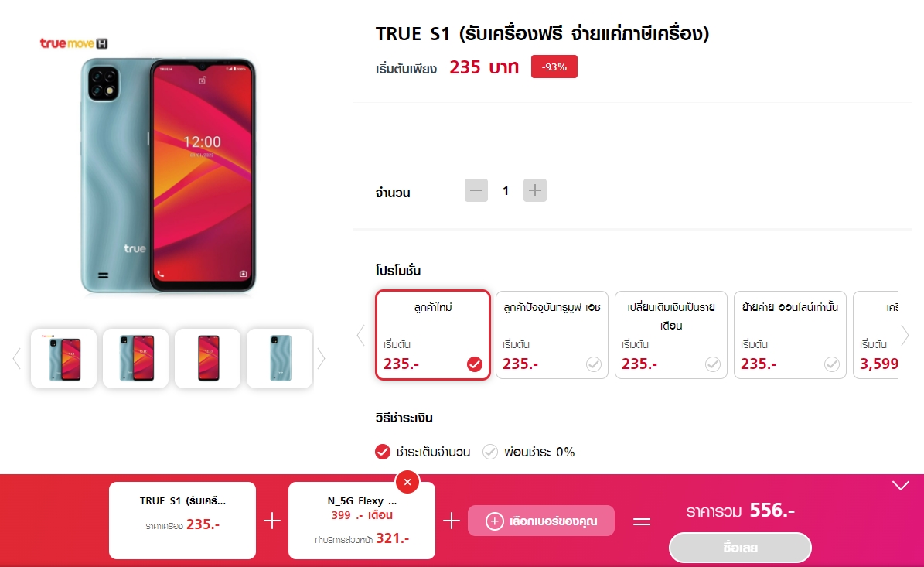924x567 pixels.
Task: Select ชำระเต็มจำนวน payment option
Action: (x=422, y=452)
